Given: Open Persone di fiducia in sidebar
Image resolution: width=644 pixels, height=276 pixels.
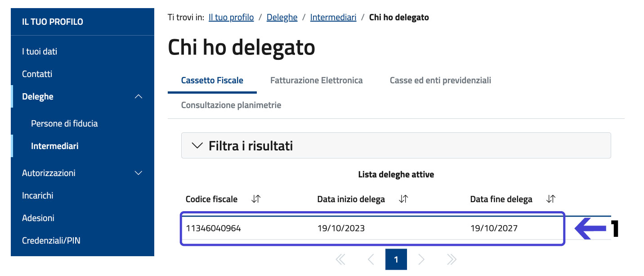Looking at the screenshot, I should [64, 123].
